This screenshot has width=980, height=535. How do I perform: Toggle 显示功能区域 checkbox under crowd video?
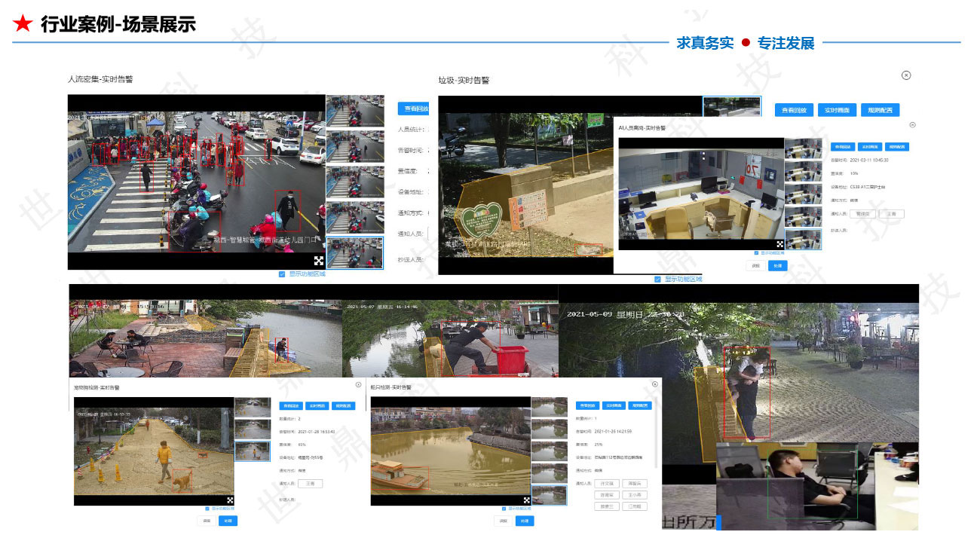[282, 274]
